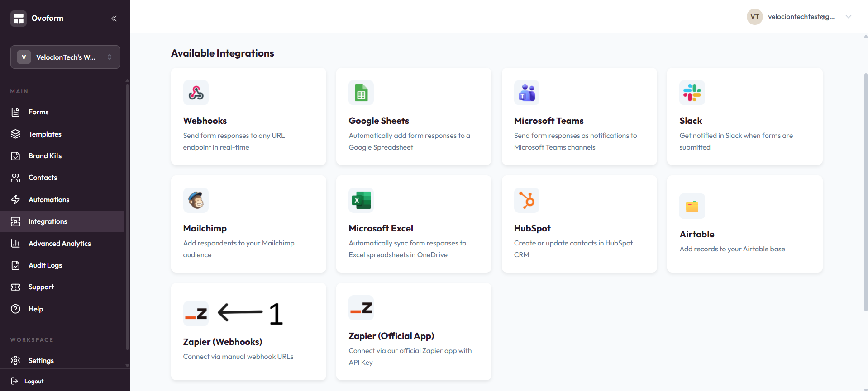
Task: Open Zapier (Official App) title
Action: coord(391,336)
